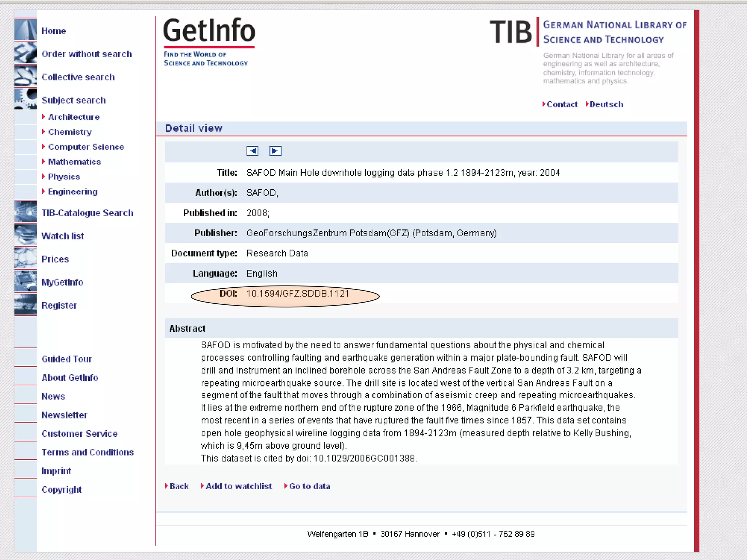Viewport: 747px width, 560px height.
Task: Expand the Architecture subject category
Action: pos(74,117)
